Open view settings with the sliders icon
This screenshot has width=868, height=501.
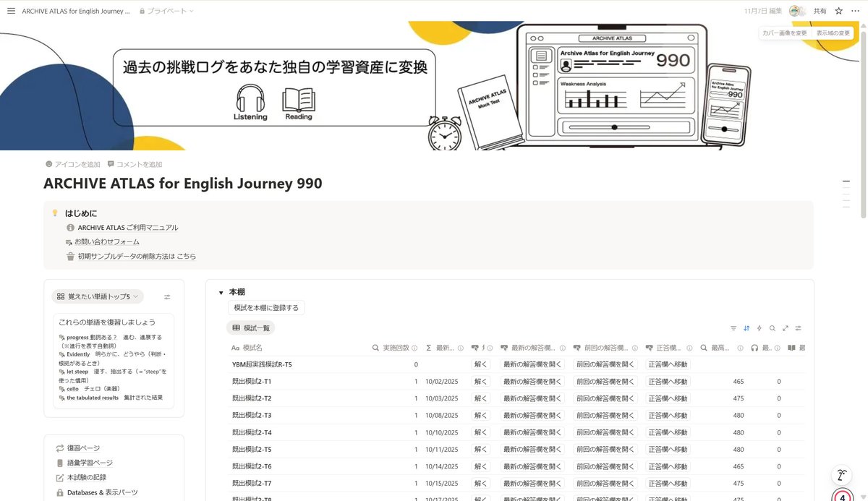pyautogui.click(x=798, y=329)
